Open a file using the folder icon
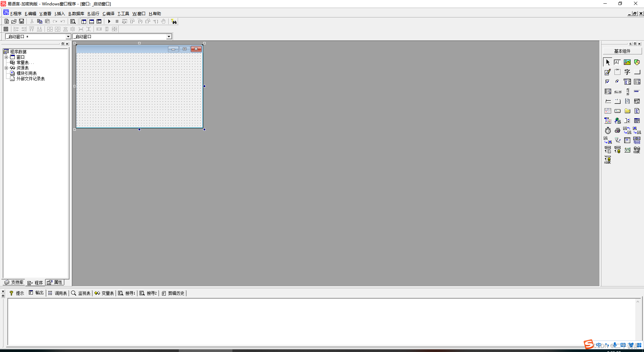Screen dimensions: 644x352 14,21
